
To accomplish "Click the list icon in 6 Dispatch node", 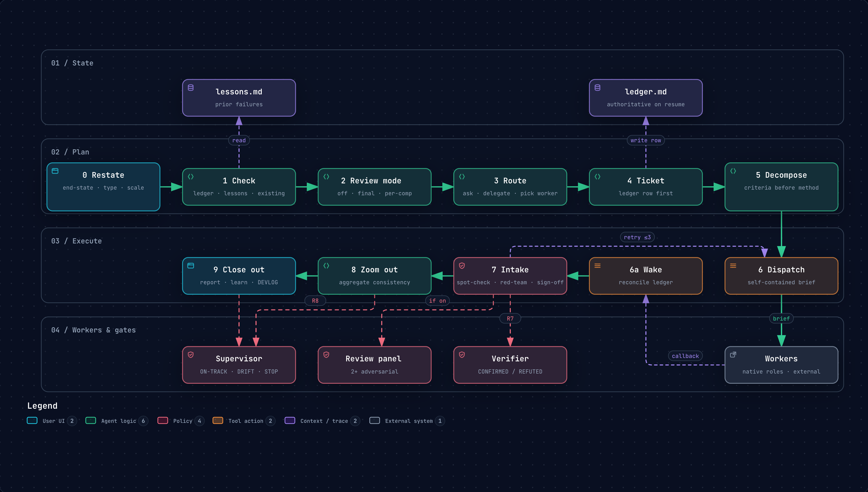I will tap(733, 266).
